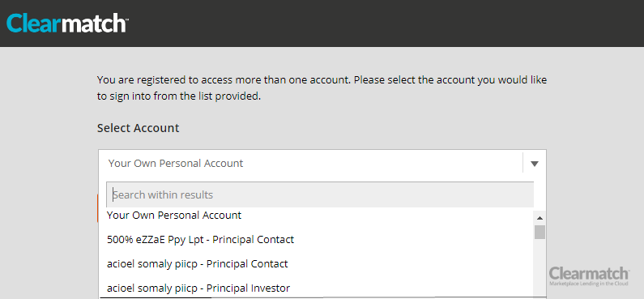Click the Marketplace Lending in the Cloud tagline

click(x=589, y=284)
